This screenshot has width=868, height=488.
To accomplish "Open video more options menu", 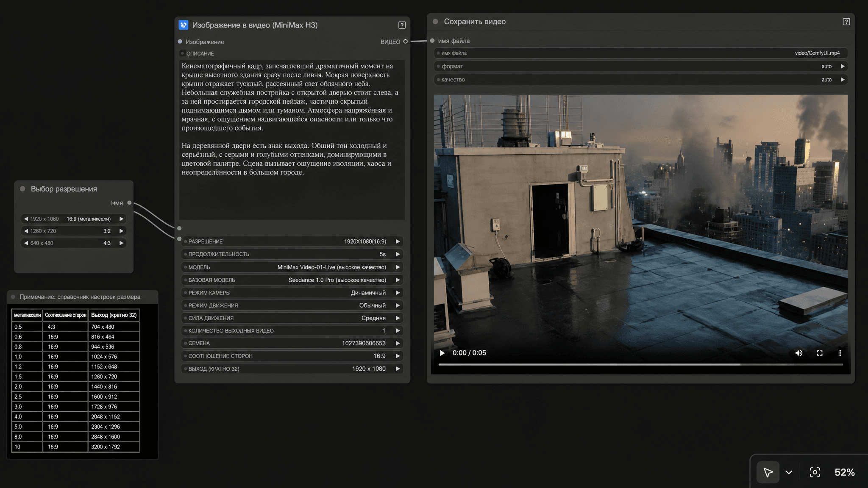I will (x=840, y=353).
